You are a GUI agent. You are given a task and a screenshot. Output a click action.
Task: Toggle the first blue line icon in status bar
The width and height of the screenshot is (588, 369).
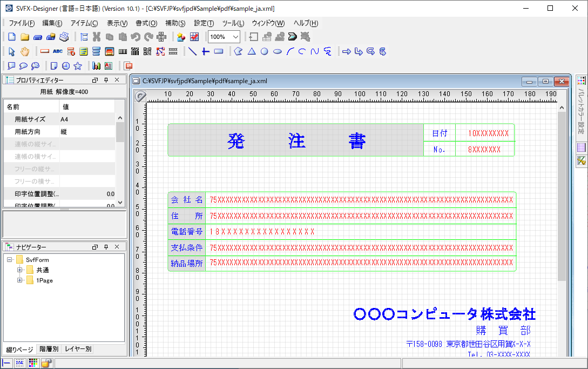[6, 363]
